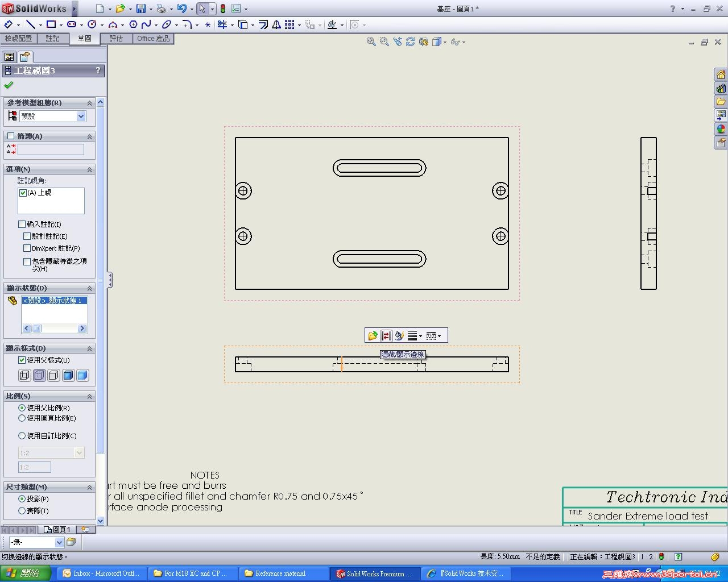
Task: Select Wireframe display style
Action: (x=24, y=375)
